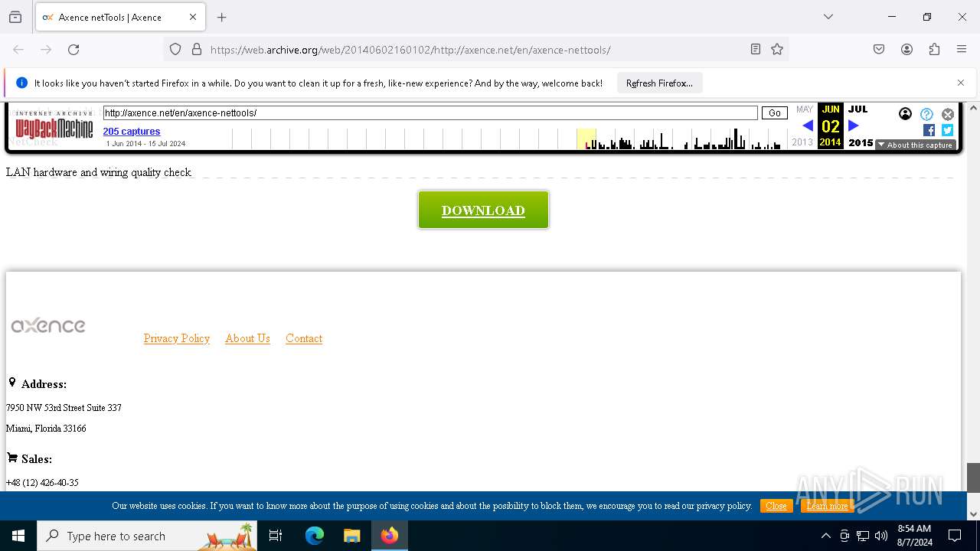
Task: Click the scrollbar up arrow
Action: coord(973,108)
